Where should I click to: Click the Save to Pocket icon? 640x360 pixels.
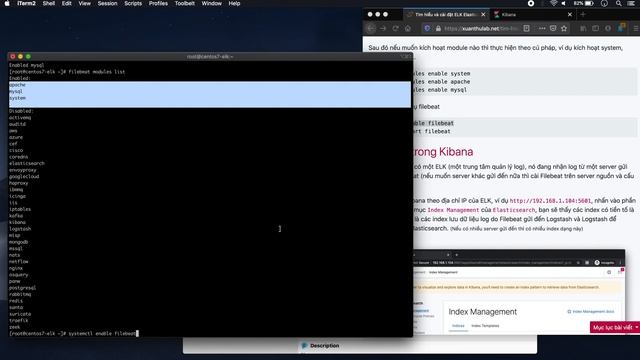point(553,28)
